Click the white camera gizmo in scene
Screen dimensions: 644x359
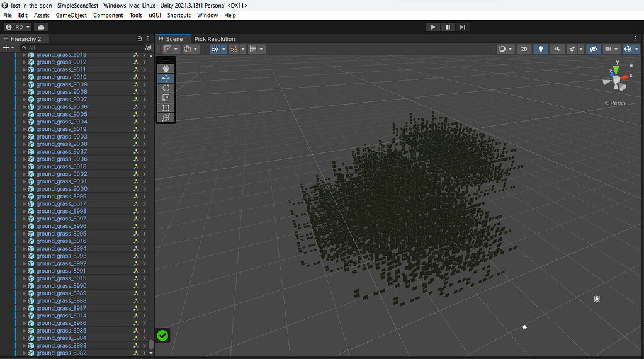tap(524, 327)
